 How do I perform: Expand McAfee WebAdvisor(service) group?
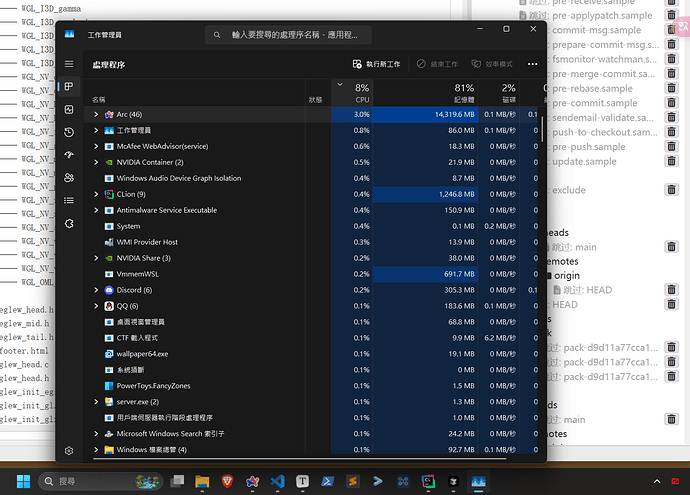click(x=96, y=147)
